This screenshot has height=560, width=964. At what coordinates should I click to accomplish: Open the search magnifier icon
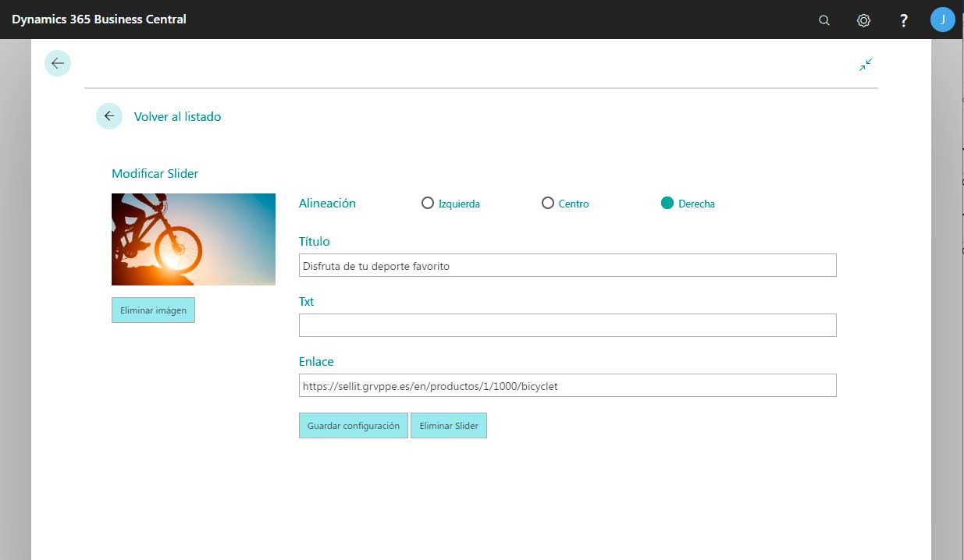coord(823,20)
